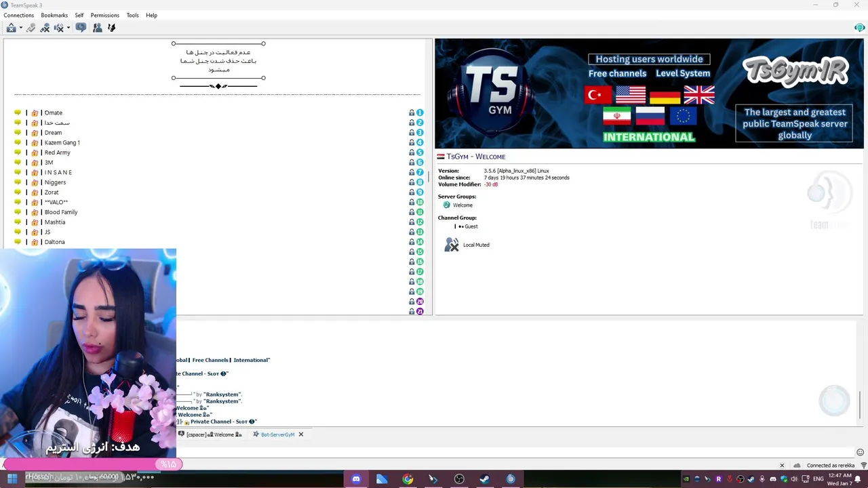Viewport: 868px width, 488px height.
Task: Click purple number badge 21
Action: 420,312
